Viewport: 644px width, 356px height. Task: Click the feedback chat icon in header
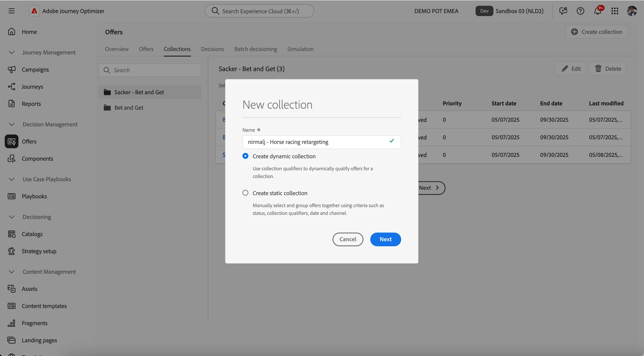pyautogui.click(x=563, y=11)
